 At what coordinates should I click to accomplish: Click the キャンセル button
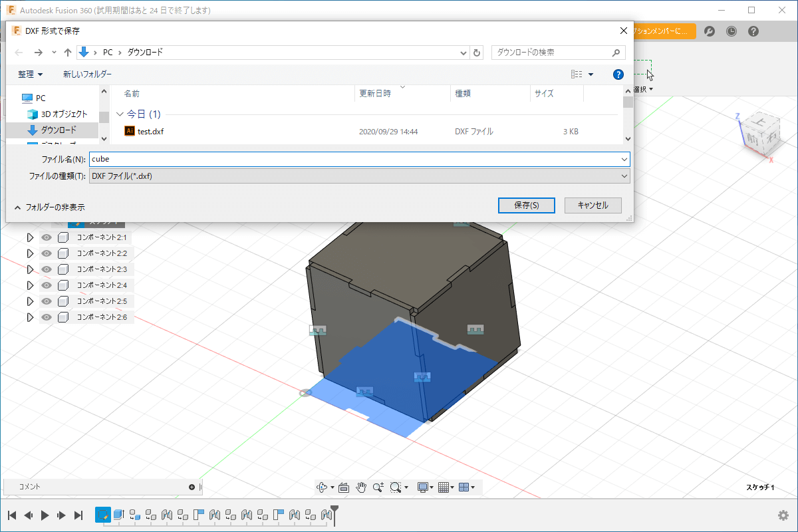pyautogui.click(x=593, y=205)
